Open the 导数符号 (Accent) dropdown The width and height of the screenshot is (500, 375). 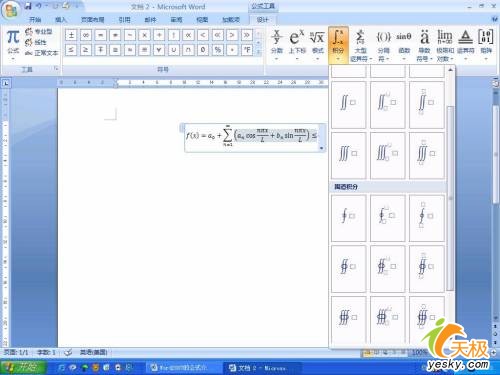click(424, 45)
